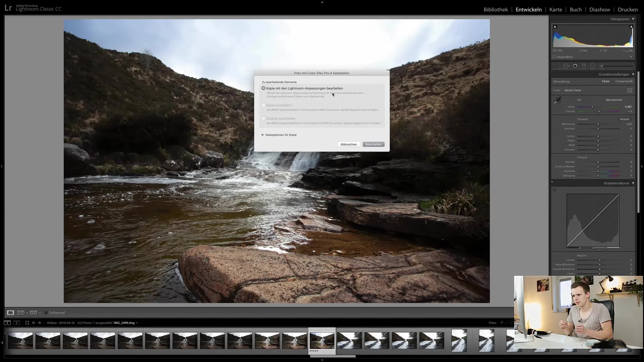Select main window display 1
This screenshot has height=362, width=644.
tap(7, 323)
